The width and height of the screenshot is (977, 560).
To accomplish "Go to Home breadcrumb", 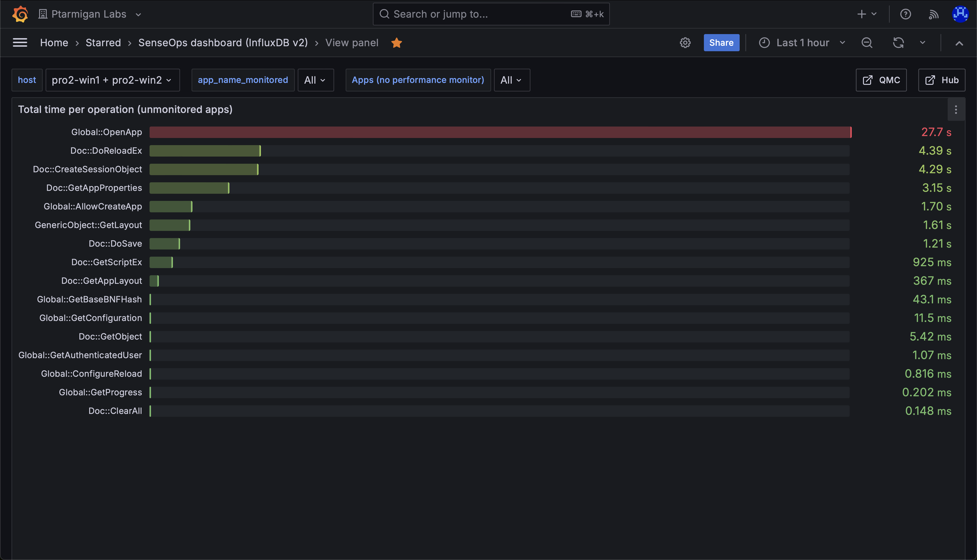I will (54, 43).
